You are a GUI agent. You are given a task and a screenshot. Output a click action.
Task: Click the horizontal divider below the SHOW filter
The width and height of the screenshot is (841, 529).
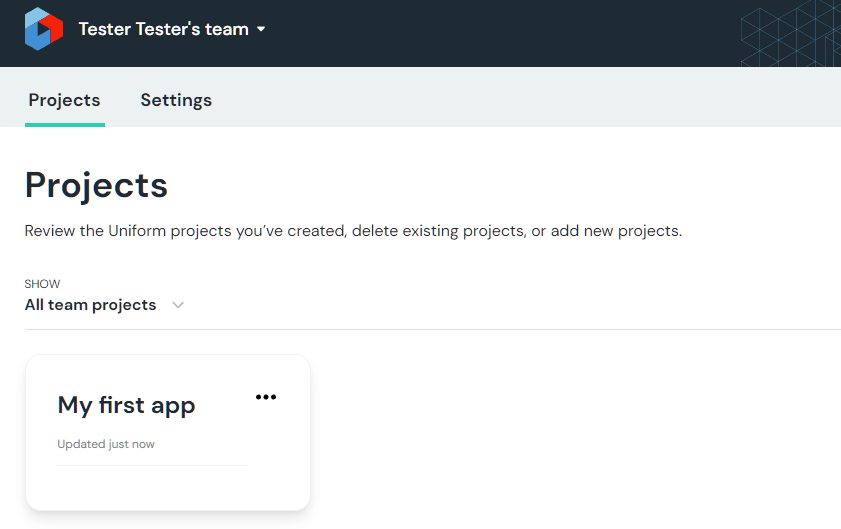432,329
